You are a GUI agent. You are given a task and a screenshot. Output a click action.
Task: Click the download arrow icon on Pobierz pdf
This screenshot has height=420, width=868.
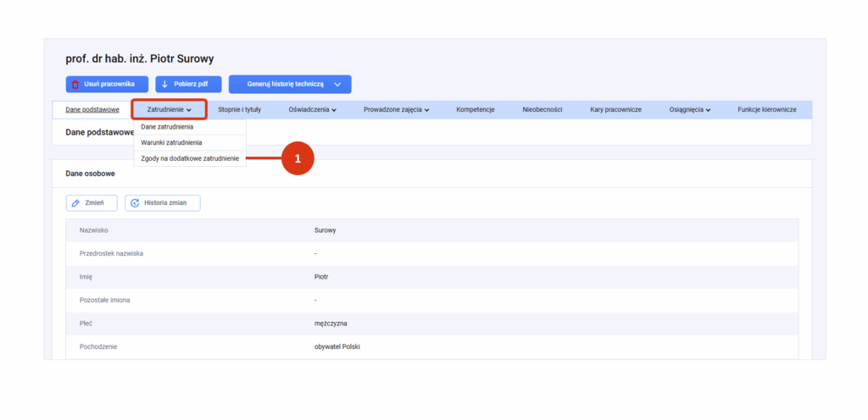pyautogui.click(x=164, y=85)
